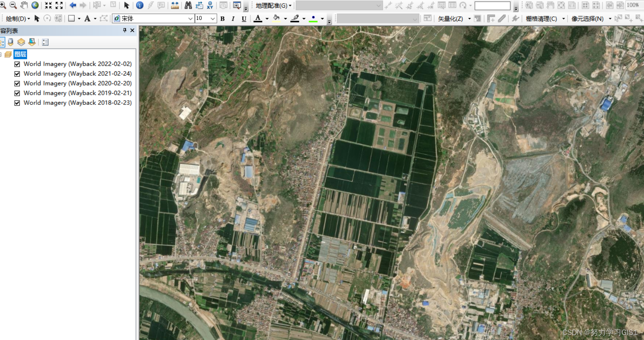The height and width of the screenshot is (340, 644).
Task: Select the Zoom Out magnifier tool
Action: coord(13,5)
